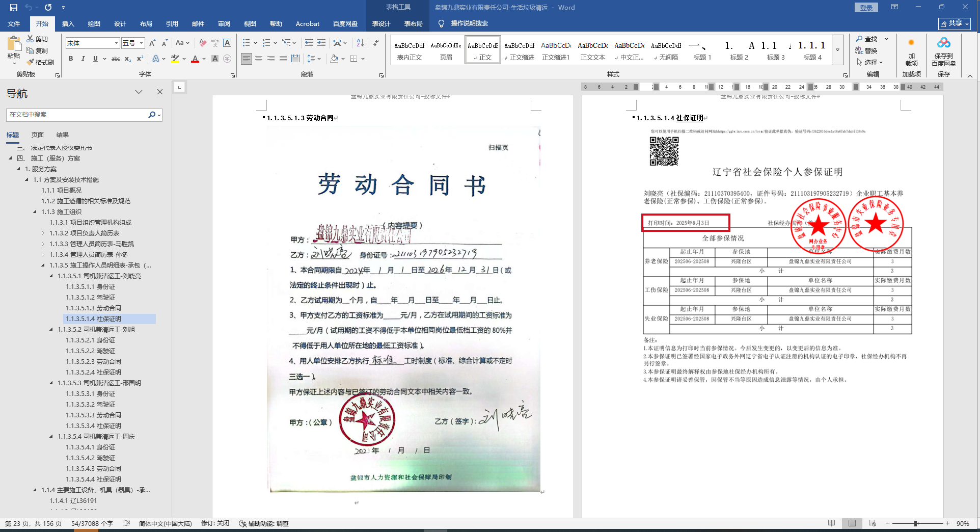Toggle subscript formatting
Screen dimensions: 980x532
tap(128, 59)
